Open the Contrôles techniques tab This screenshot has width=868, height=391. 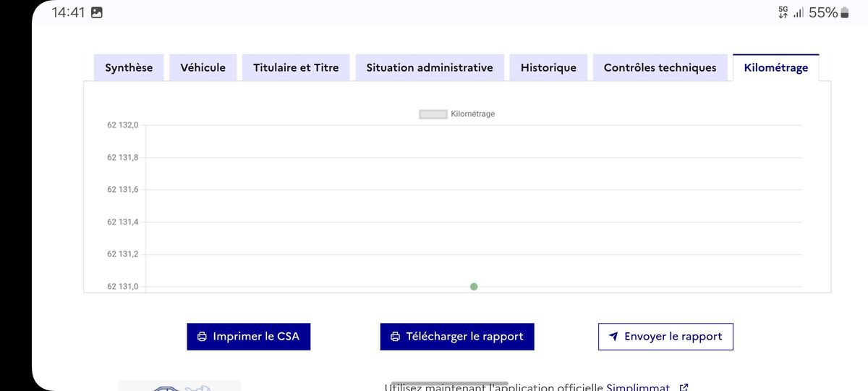[660, 67]
